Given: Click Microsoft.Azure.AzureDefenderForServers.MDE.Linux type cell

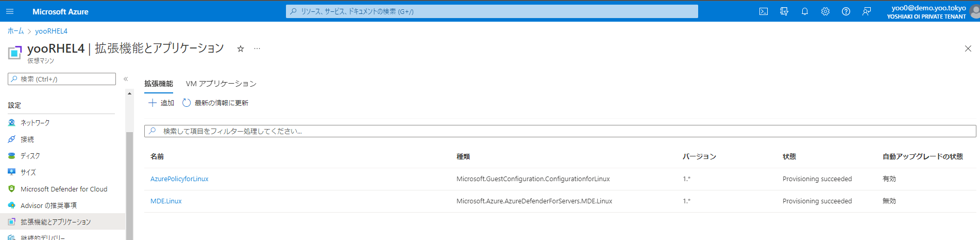Looking at the screenshot, I should [x=534, y=201].
